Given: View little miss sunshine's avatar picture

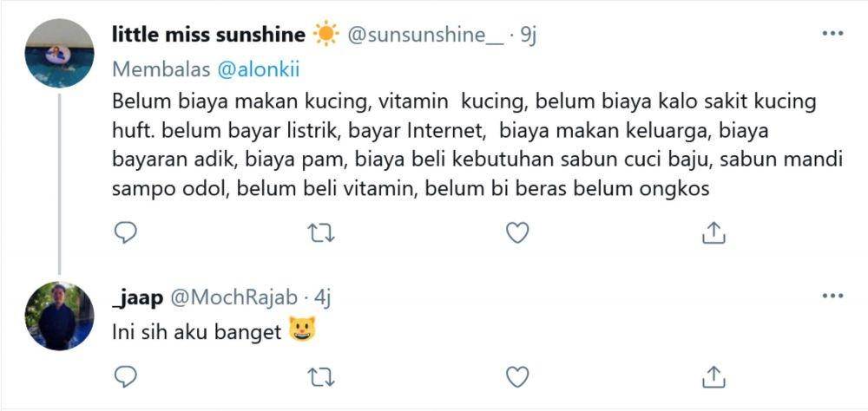Looking at the screenshot, I should [59, 53].
